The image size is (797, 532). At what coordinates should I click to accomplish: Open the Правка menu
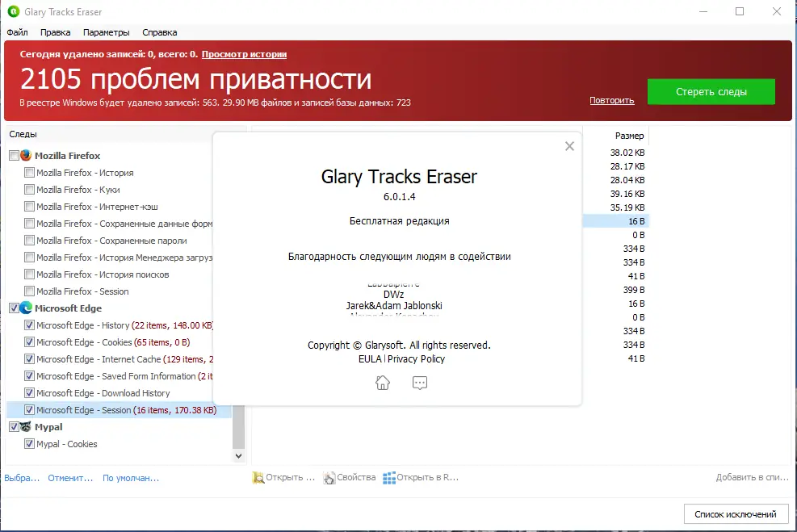(x=56, y=32)
